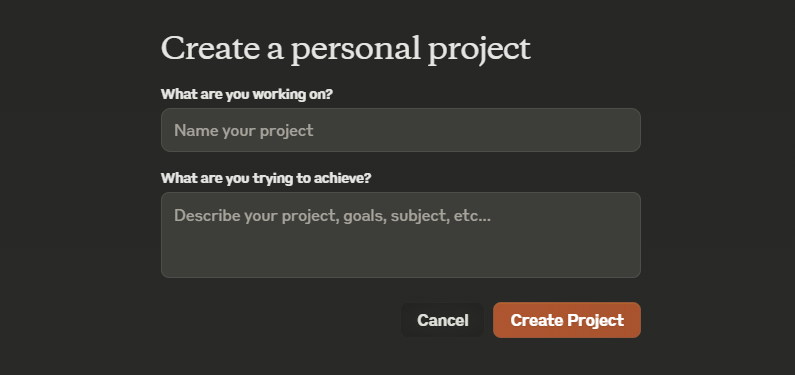Activate the field under 'What are you working on?'
This screenshot has height=375, width=795.
[x=401, y=130]
